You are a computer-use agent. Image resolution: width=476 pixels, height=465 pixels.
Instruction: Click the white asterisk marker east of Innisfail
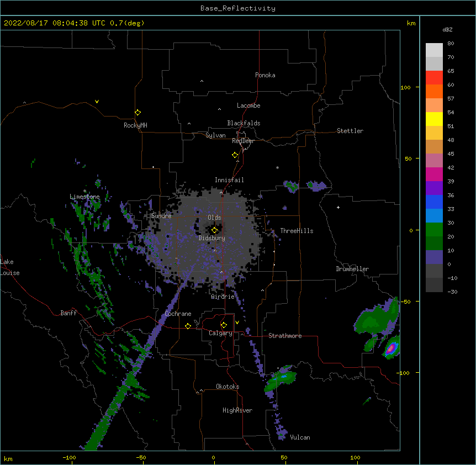277,167
